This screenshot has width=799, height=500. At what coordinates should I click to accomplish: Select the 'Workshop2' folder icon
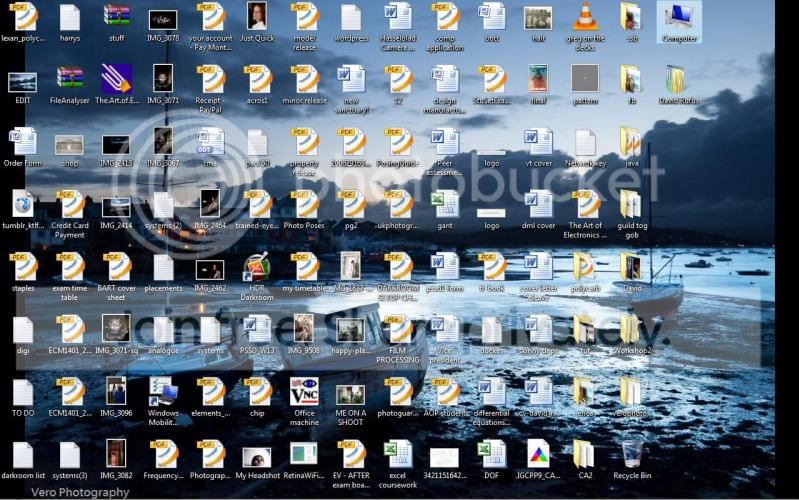632,329
